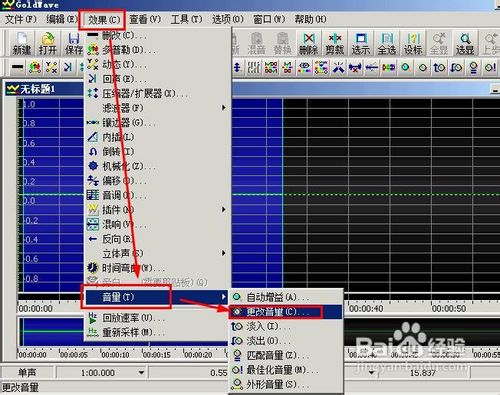This screenshot has width=500, height=395.
Task: Click the fade out toolbar icon
Action: 456,68
